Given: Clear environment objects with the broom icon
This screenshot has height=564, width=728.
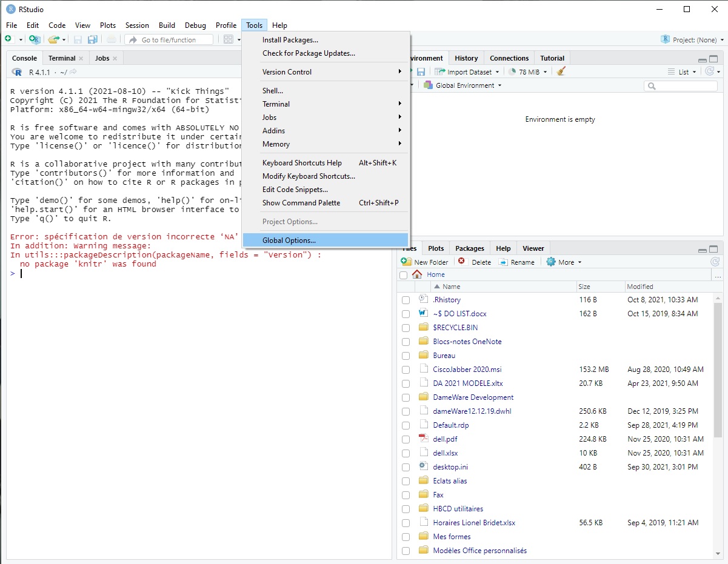Looking at the screenshot, I should point(561,71).
